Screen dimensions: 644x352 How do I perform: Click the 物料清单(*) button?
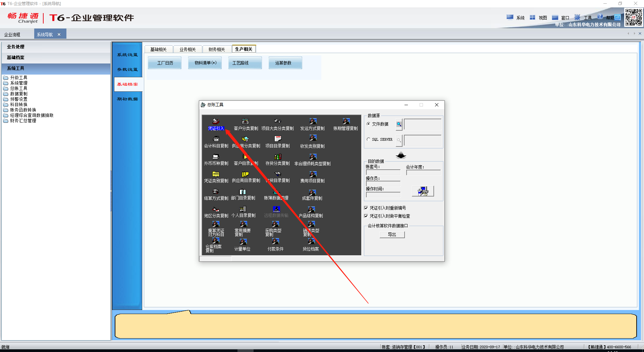click(x=205, y=63)
